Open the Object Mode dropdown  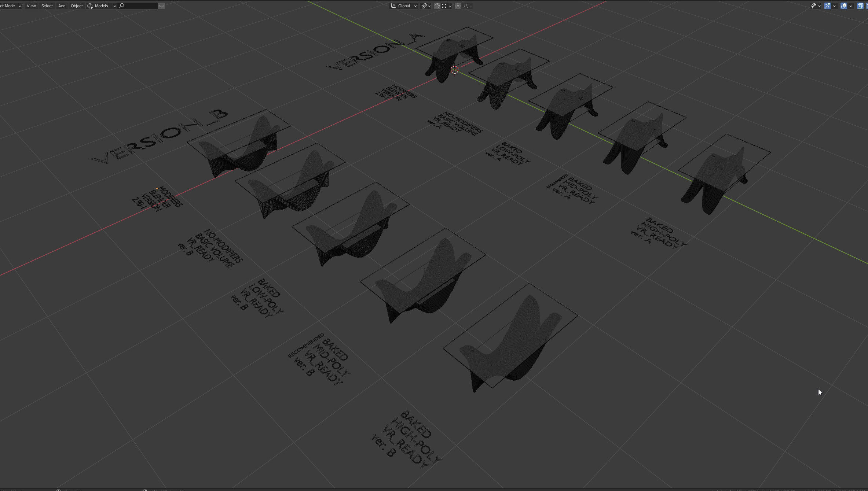(x=11, y=6)
